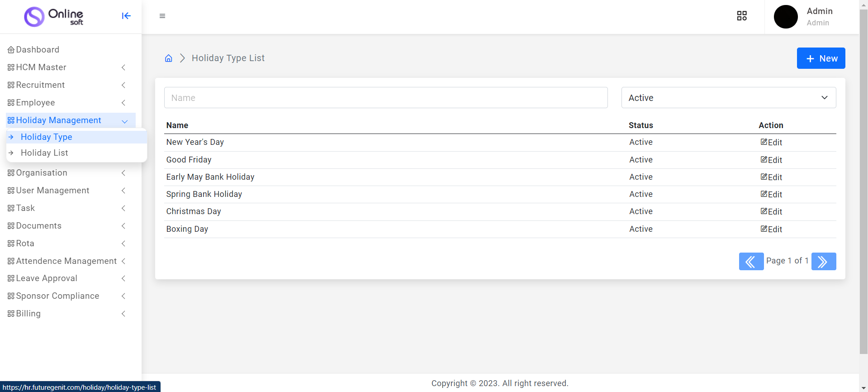Go to the previous page arrow
The width and height of the screenshot is (868, 392).
[751, 262]
